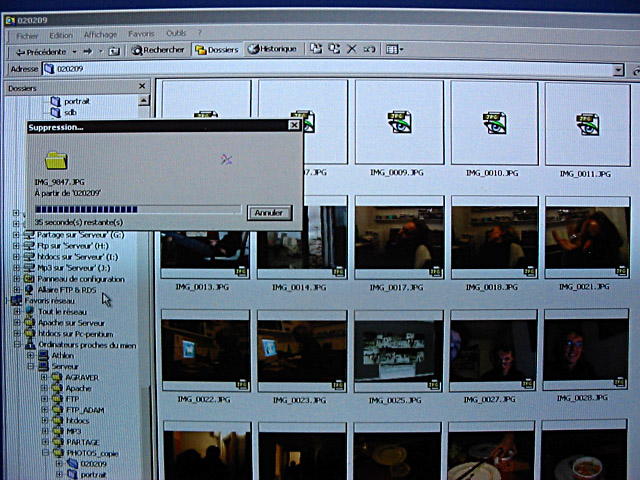Open the Outils menu
This screenshot has width=640, height=480.
pyautogui.click(x=176, y=33)
